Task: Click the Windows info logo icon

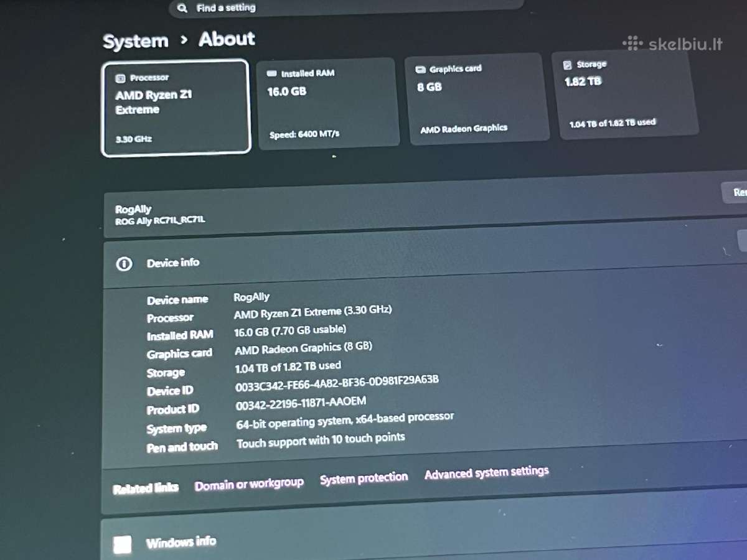Action: click(123, 544)
